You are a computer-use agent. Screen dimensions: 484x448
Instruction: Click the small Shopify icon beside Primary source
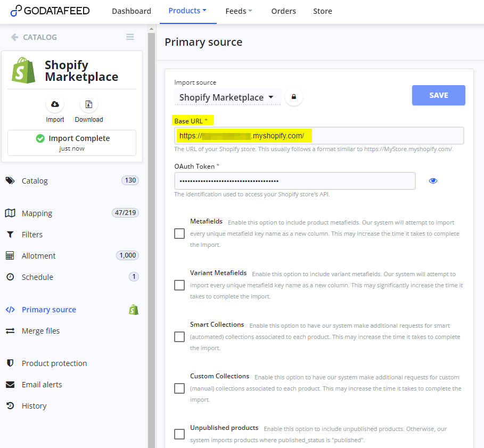pos(134,310)
